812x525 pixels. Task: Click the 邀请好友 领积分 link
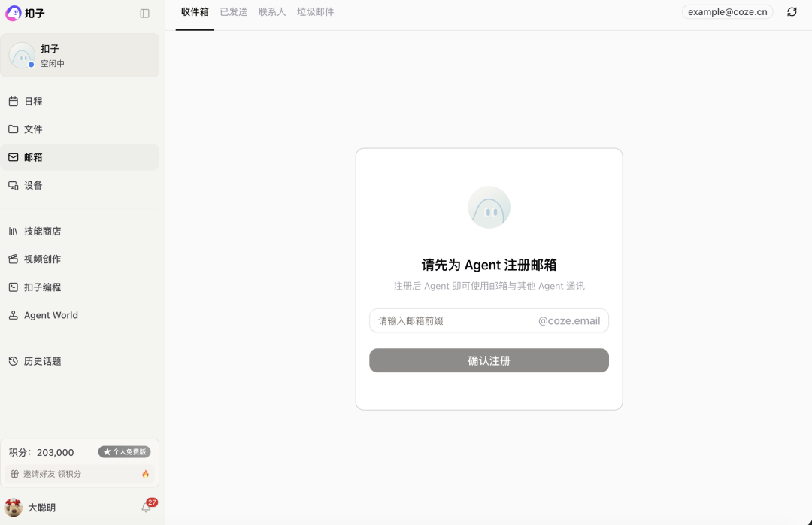coord(52,474)
